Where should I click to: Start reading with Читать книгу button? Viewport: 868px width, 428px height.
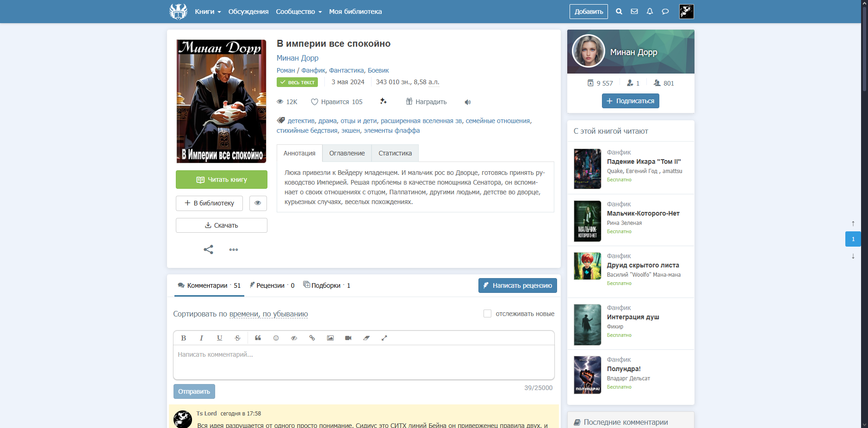coord(222,180)
